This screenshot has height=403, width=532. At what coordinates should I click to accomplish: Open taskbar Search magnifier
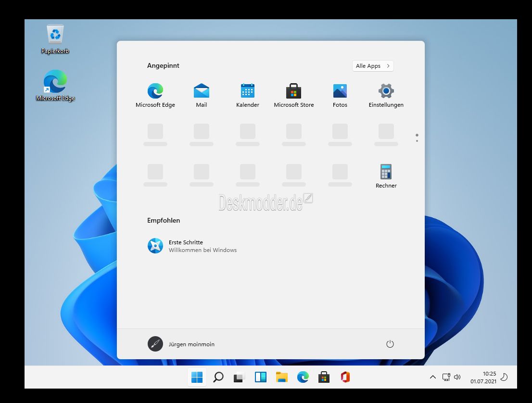point(218,377)
